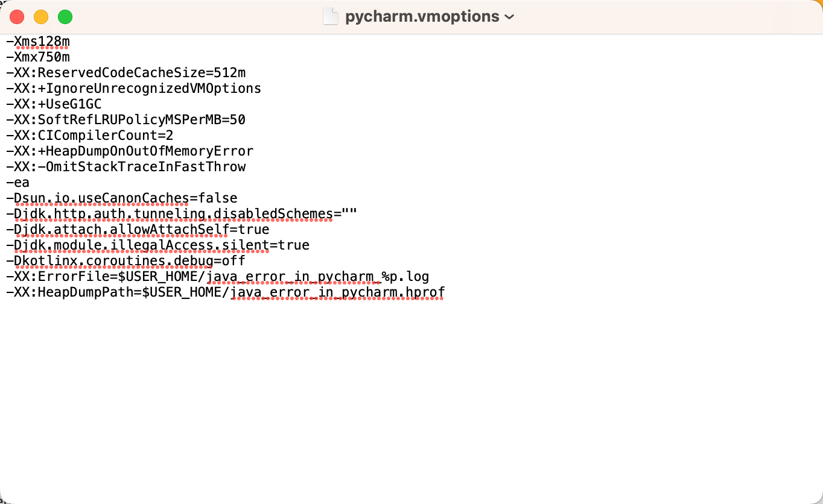
Task: Place cursor in the -Xmx750m line
Action: [38, 57]
